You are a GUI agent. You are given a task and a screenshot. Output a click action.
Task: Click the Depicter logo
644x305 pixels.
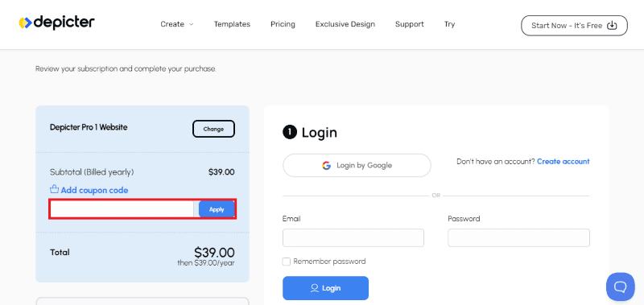click(56, 23)
